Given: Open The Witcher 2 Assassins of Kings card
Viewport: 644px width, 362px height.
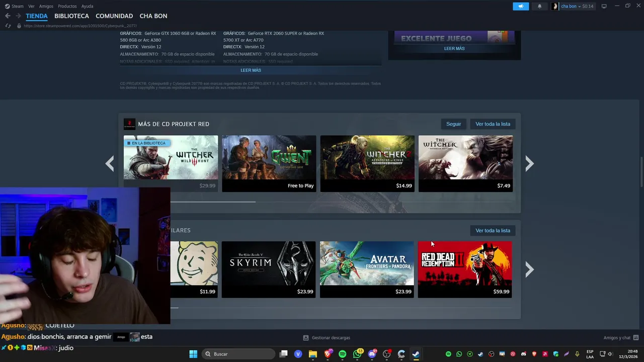Looking at the screenshot, I should [367, 163].
